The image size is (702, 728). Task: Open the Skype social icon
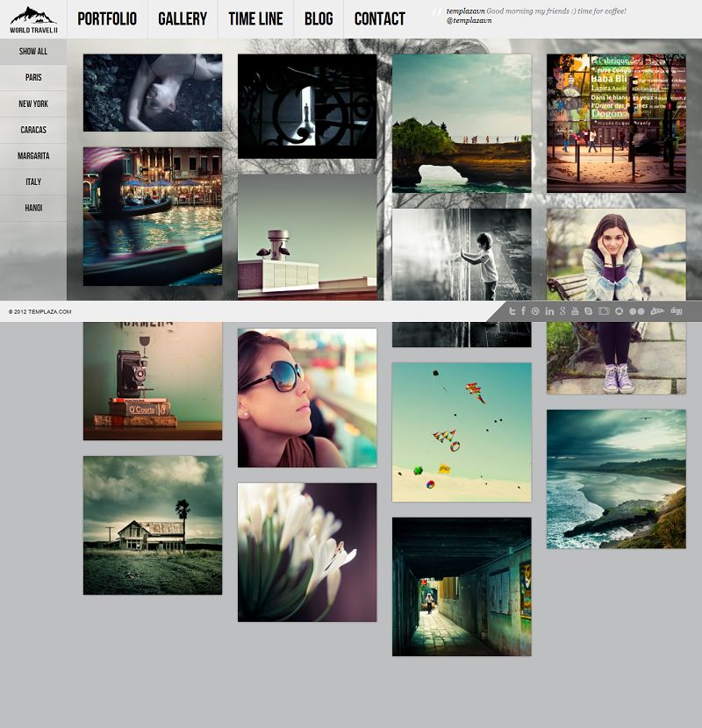coord(588,311)
